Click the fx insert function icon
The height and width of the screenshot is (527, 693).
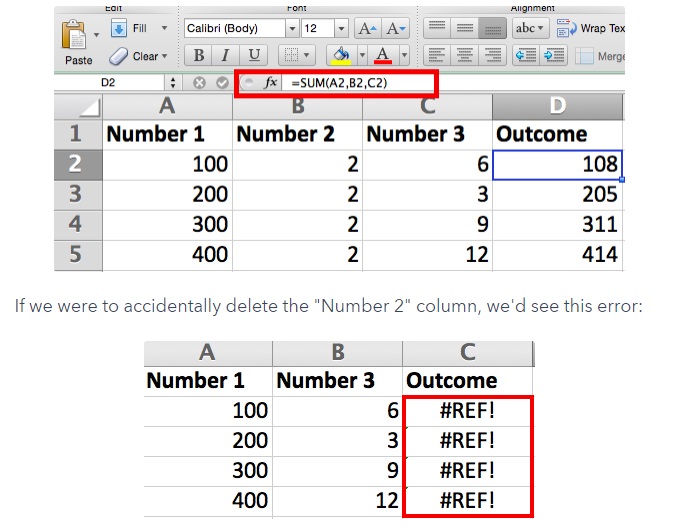coord(270,83)
